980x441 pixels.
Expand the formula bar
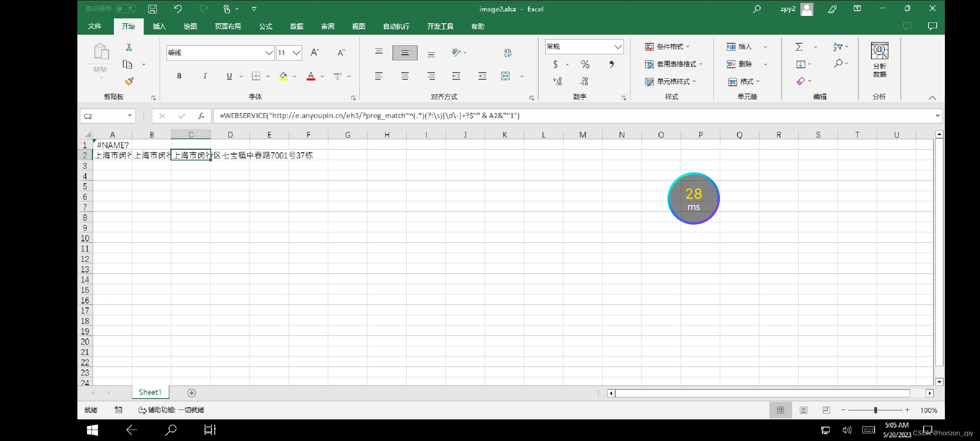(x=937, y=116)
